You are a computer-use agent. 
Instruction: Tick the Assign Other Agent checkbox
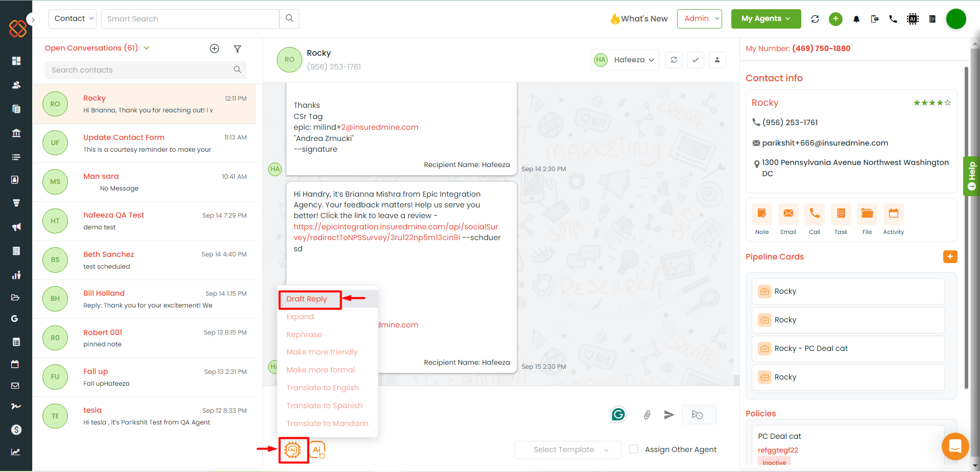coord(634,450)
